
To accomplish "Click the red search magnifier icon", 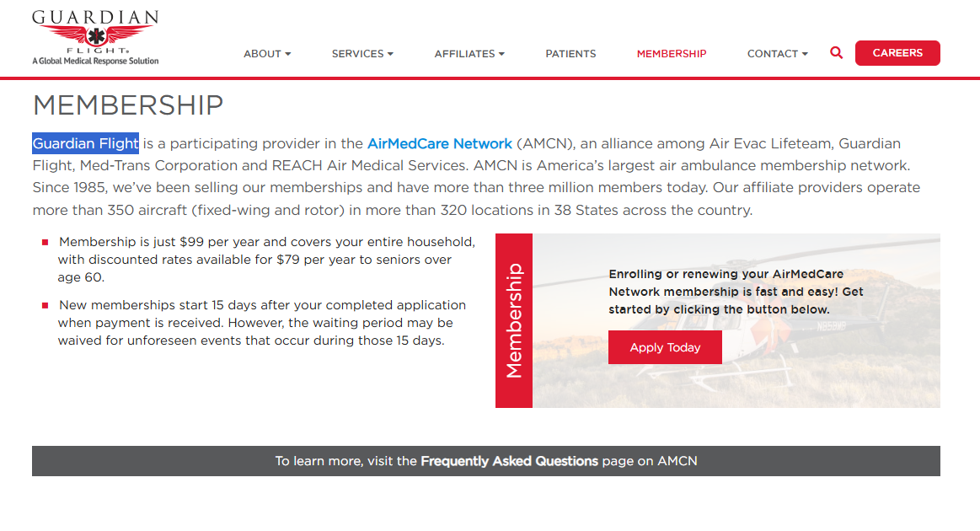I will point(836,53).
